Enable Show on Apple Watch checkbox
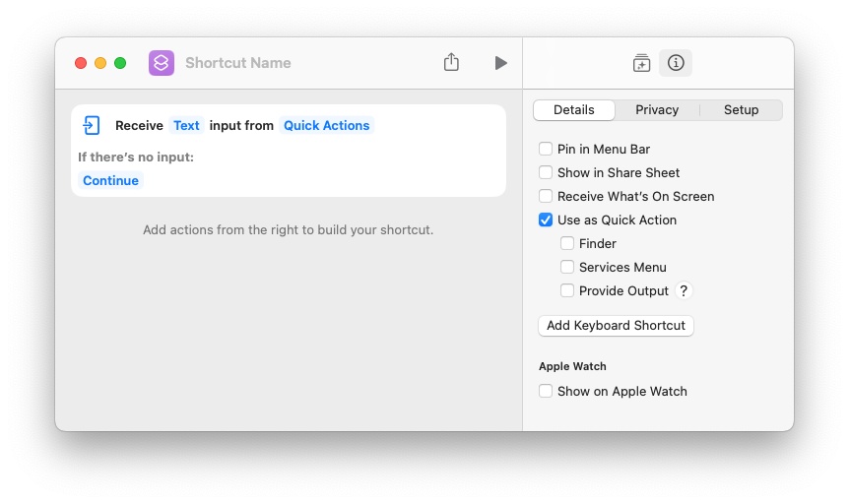The width and height of the screenshot is (849, 504). pyautogui.click(x=546, y=392)
